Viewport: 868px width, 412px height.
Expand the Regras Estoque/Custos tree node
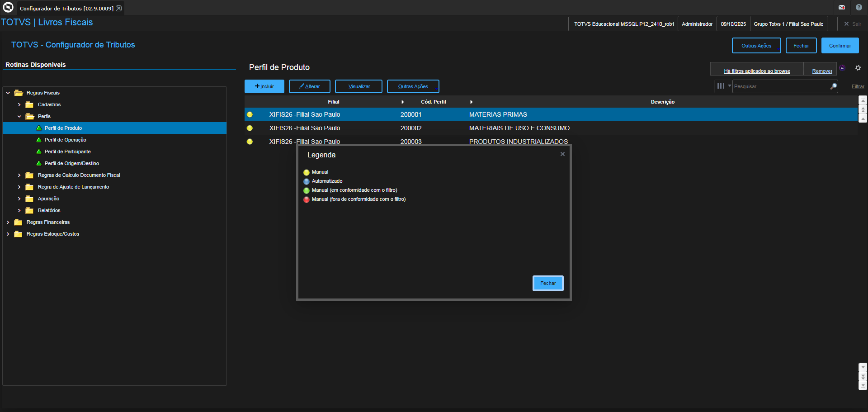[x=8, y=234]
